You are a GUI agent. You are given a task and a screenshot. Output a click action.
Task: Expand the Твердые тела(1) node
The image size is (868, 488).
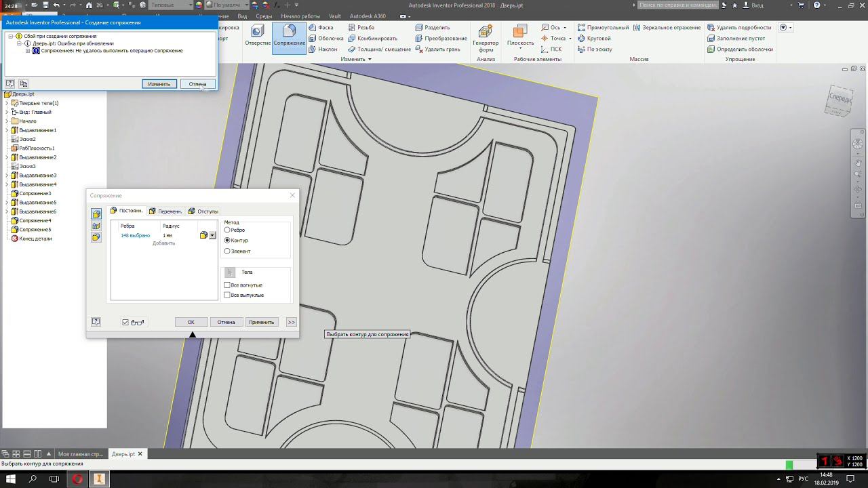[7, 103]
